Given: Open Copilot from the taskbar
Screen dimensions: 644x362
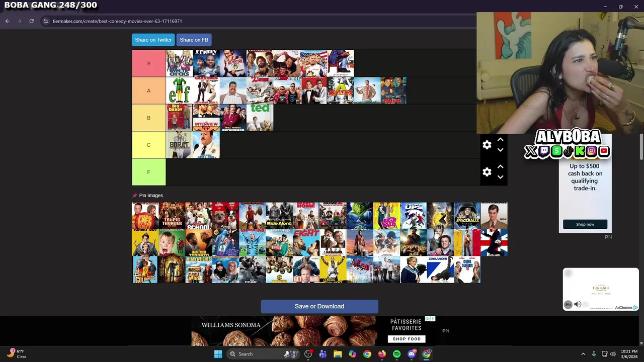Looking at the screenshot, I should coord(352,354).
